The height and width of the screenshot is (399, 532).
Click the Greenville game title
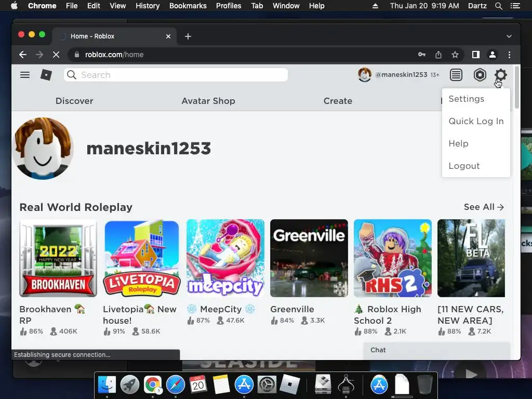point(292,309)
